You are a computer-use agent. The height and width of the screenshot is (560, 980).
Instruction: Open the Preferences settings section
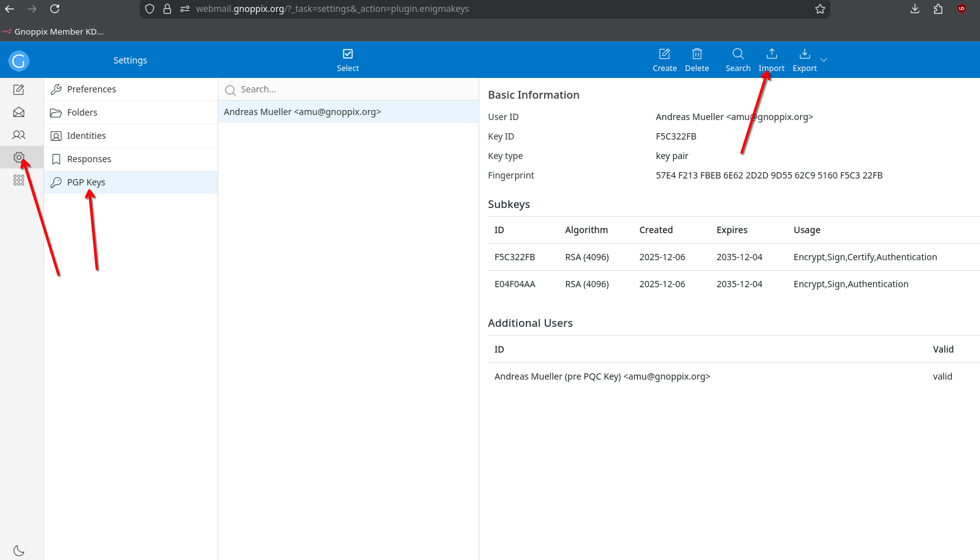click(x=91, y=89)
